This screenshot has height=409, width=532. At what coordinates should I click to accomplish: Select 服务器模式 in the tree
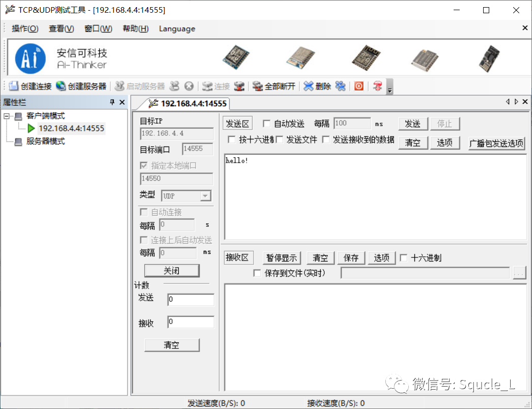click(45, 141)
